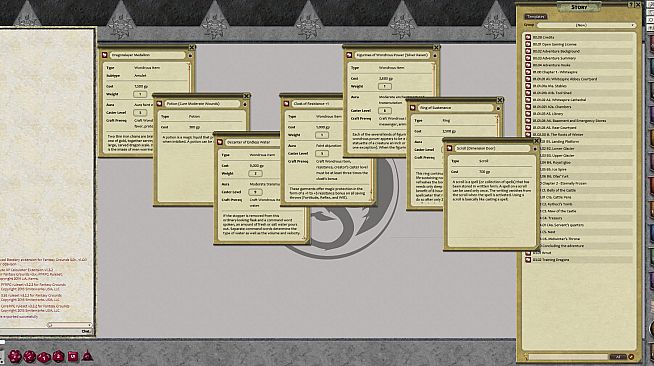Toggle the lock on Dragonslayer Medallion window

(190, 55)
